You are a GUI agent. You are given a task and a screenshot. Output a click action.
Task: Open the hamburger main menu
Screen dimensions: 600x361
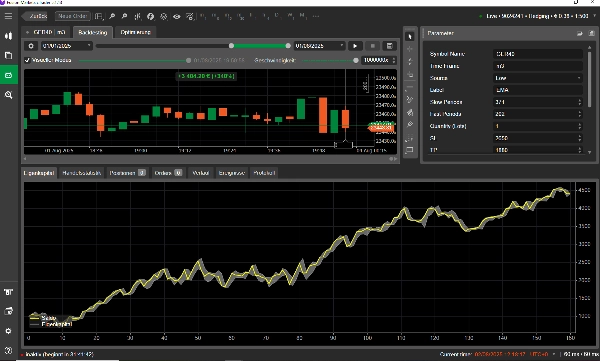(x=8, y=16)
